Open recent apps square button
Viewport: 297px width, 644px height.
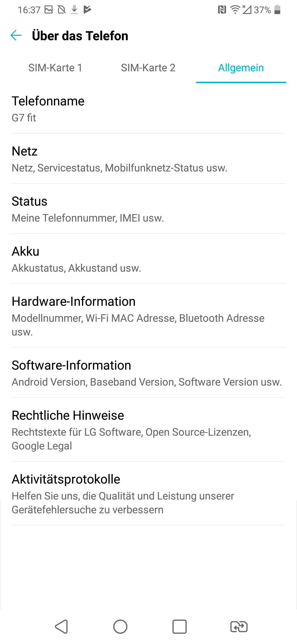179,627
